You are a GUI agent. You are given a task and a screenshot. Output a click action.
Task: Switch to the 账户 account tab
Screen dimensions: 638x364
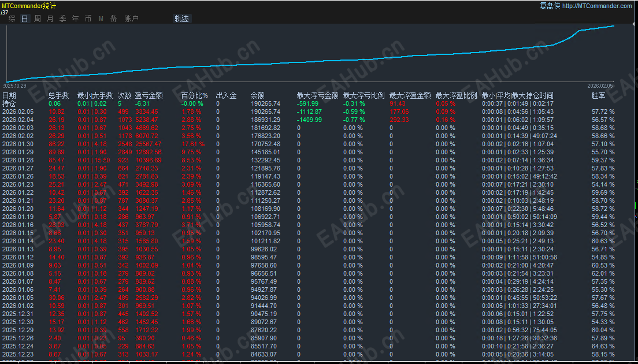(x=132, y=18)
